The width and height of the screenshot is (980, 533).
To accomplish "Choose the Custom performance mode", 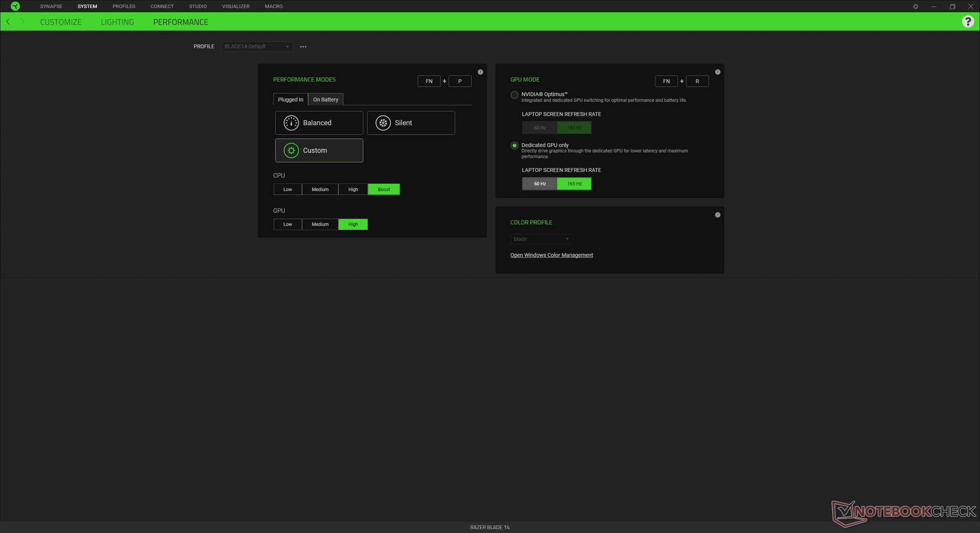I will coord(319,151).
